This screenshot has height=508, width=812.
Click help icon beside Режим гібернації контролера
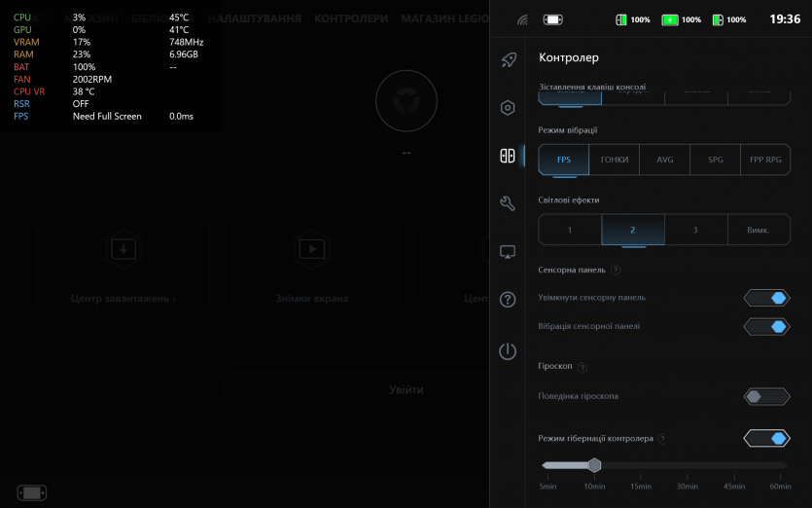tap(662, 439)
